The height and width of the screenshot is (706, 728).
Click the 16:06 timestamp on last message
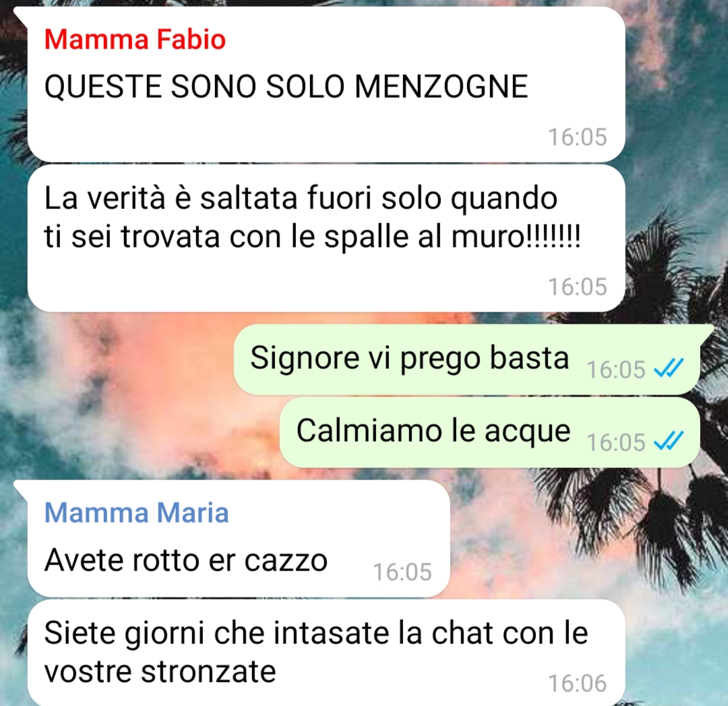(578, 683)
